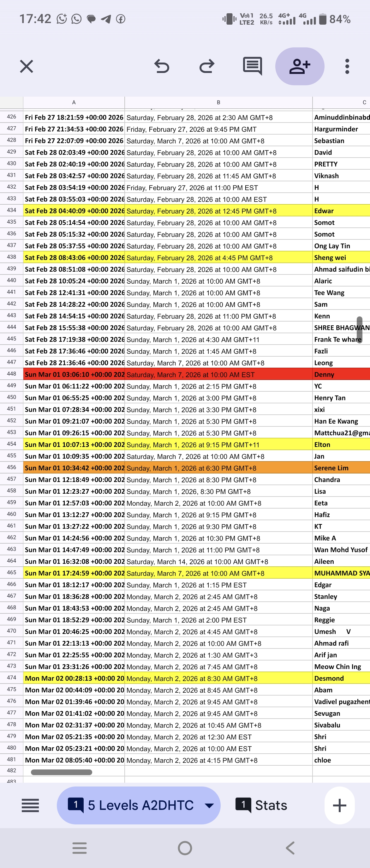This screenshot has width=370, height=868.
Task: Select the cell Sivabalu
Action: tap(341, 725)
